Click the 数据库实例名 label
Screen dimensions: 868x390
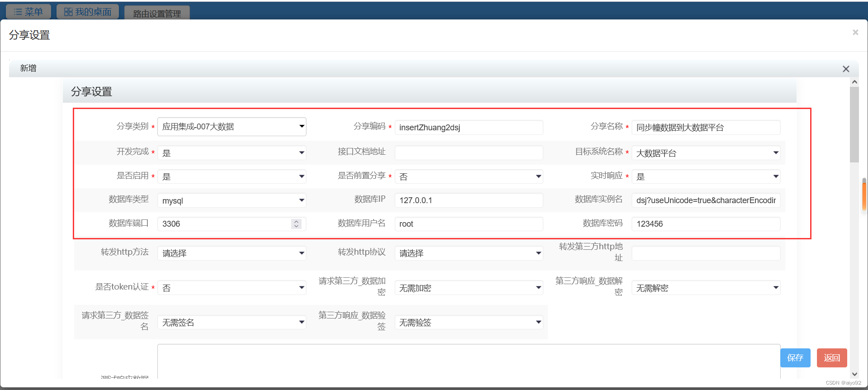click(x=599, y=199)
